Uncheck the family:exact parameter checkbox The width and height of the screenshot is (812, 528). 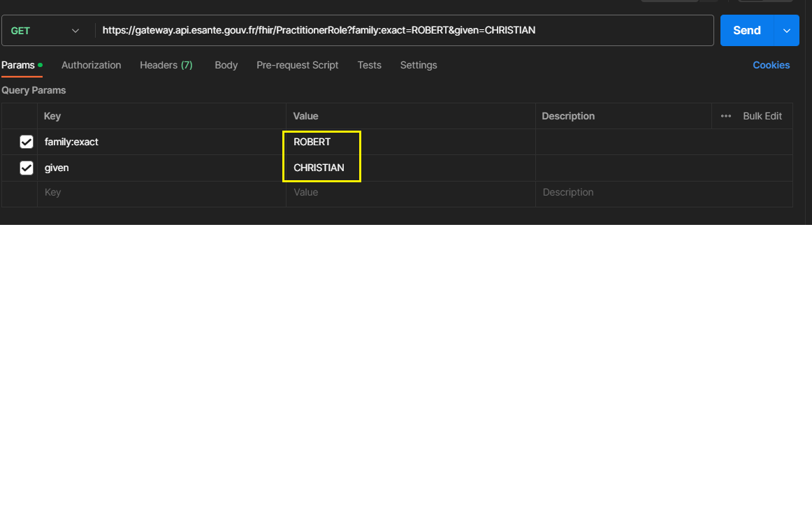click(x=27, y=142)
